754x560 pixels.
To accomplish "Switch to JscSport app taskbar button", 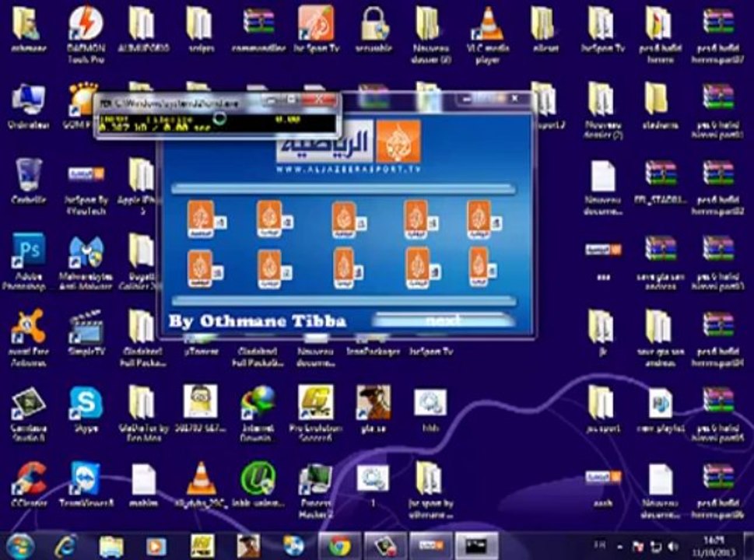I will (x=430, y=546).
